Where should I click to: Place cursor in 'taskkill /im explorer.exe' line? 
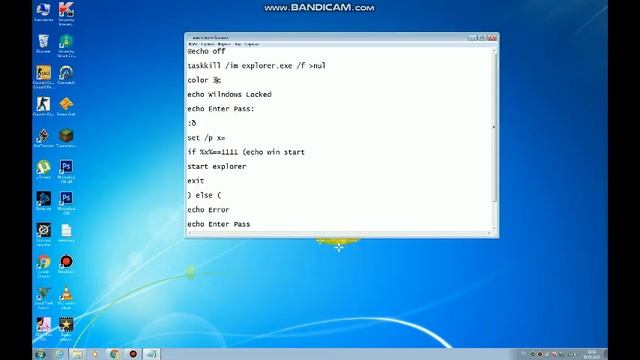point(256,65)
